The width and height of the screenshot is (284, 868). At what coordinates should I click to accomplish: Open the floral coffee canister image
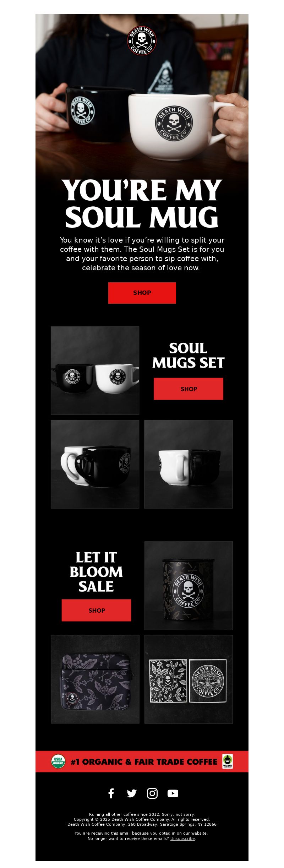(x=189, y=586)
